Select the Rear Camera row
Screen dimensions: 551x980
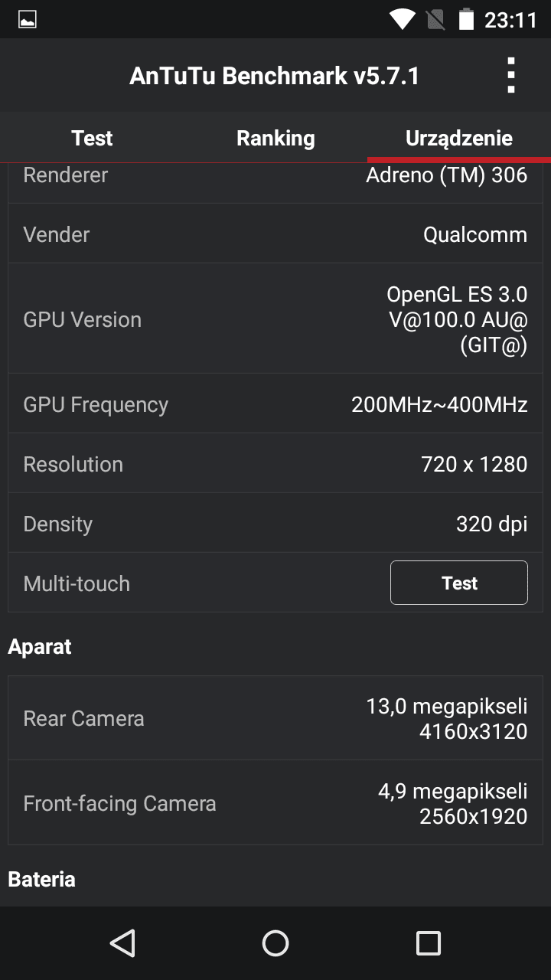pos(275,718)
